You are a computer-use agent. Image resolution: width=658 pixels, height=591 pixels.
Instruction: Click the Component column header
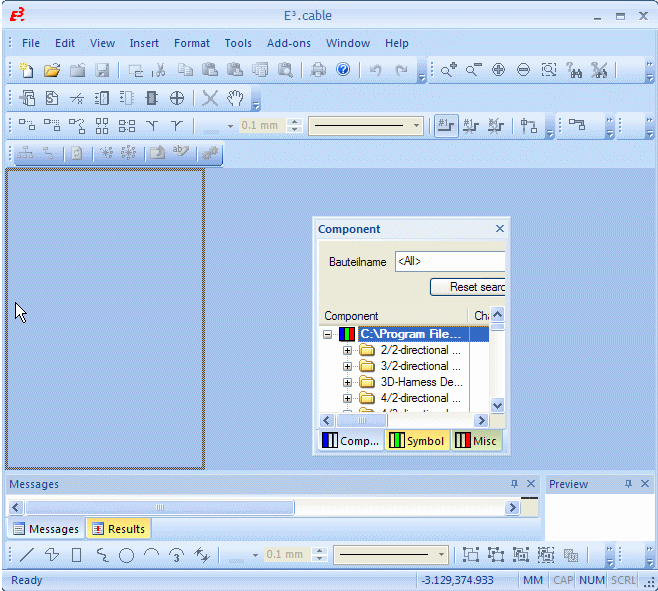[393, 316]
